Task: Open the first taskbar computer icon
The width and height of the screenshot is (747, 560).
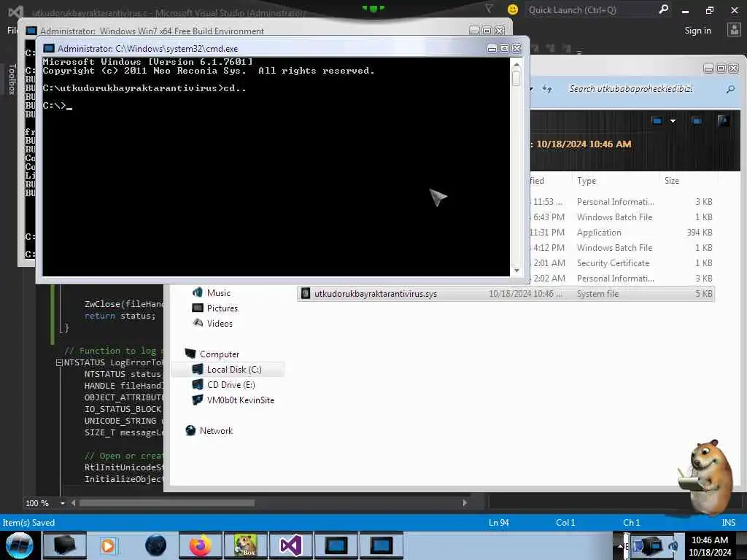Action: pos(65,545)
